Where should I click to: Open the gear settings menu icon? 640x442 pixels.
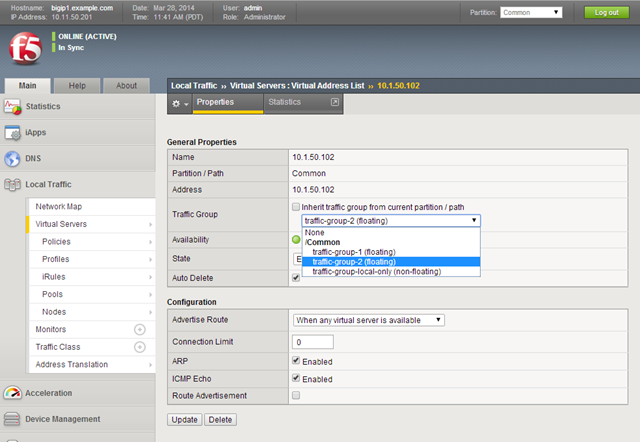point(178,103)
